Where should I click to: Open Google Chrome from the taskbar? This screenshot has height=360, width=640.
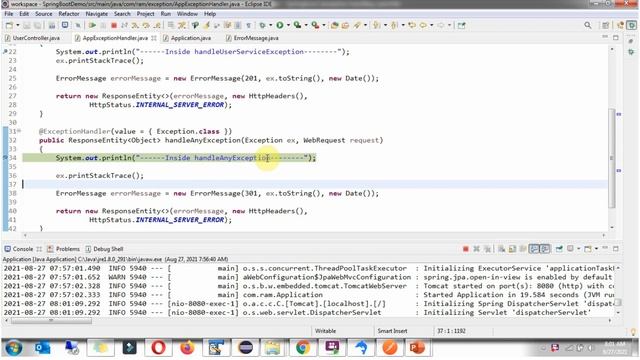pyautogui.click(x=303, y=348)
